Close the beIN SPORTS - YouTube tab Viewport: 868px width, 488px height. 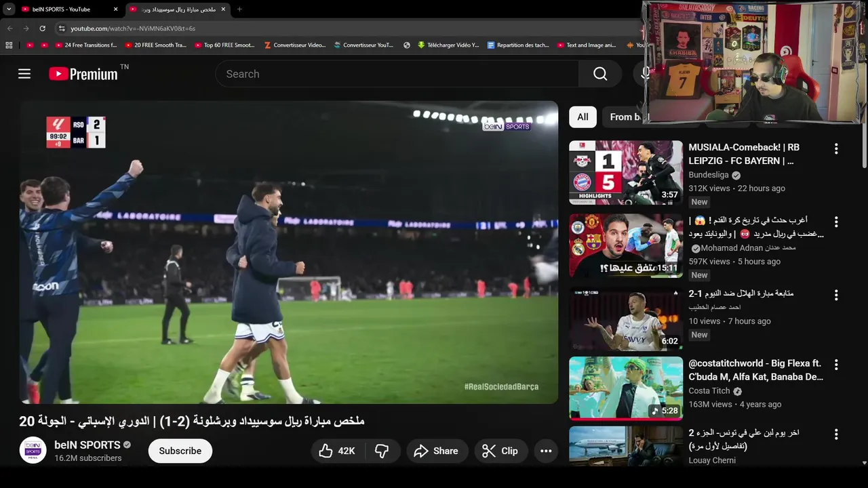[115, 9]
